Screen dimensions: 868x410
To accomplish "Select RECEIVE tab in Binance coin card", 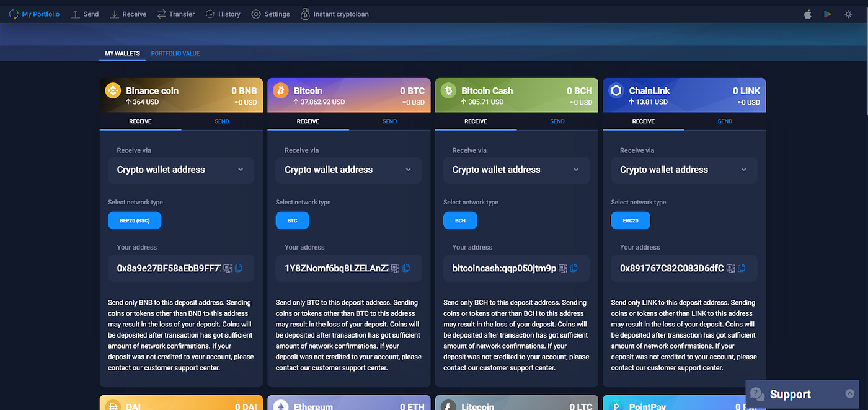I will (x=140, y=121).
